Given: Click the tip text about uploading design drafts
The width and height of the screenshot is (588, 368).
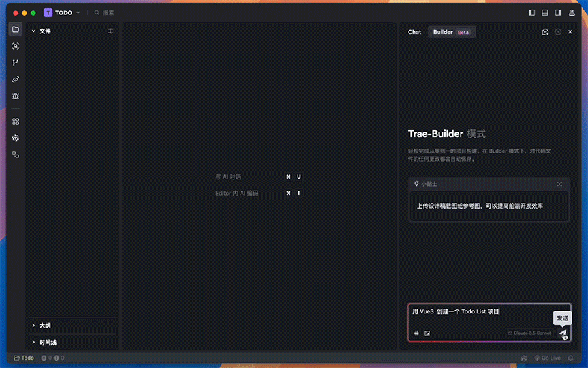Looking at the screenshot, I should tap(480, 206).
